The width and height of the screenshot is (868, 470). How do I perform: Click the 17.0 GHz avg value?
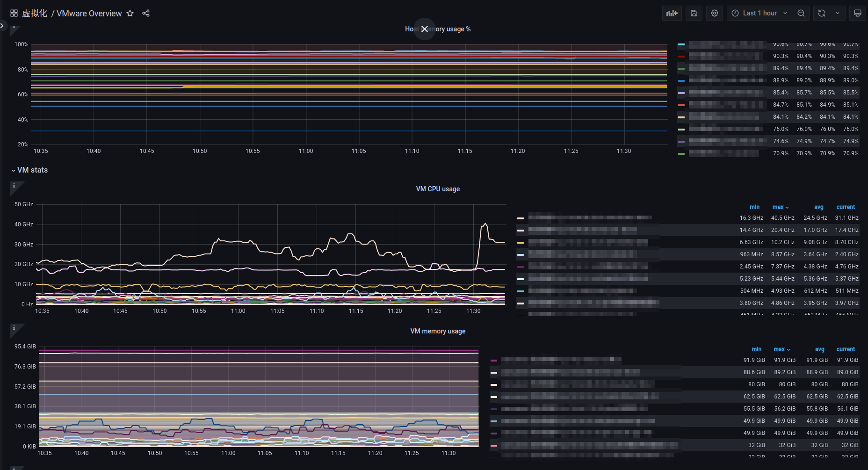[815, 230]
